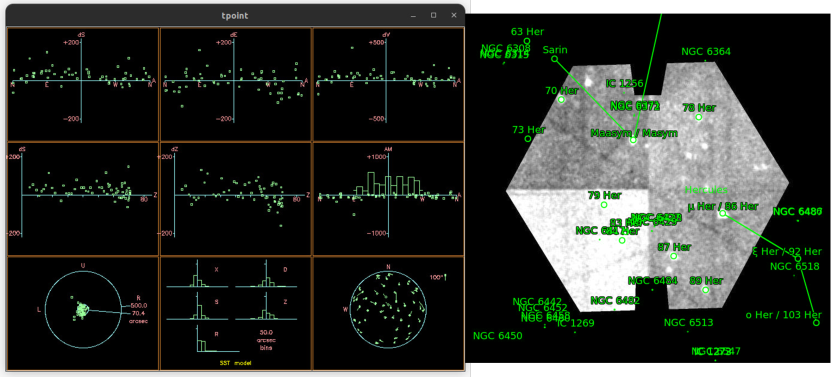Click the 89 Her star marker
The image size is (831, 377).
[x=705, y=290]
